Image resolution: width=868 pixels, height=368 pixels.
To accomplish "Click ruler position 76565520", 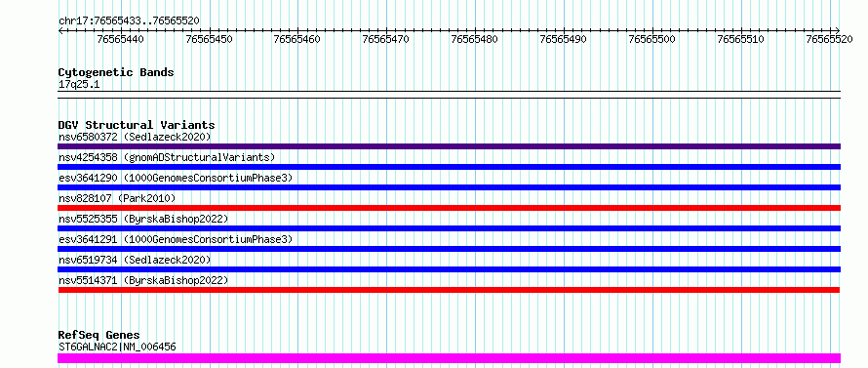I will click(829, 39).
